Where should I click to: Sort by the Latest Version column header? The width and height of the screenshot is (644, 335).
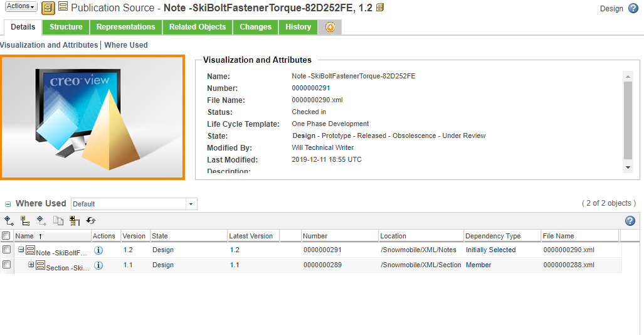[x=253, y=236]
